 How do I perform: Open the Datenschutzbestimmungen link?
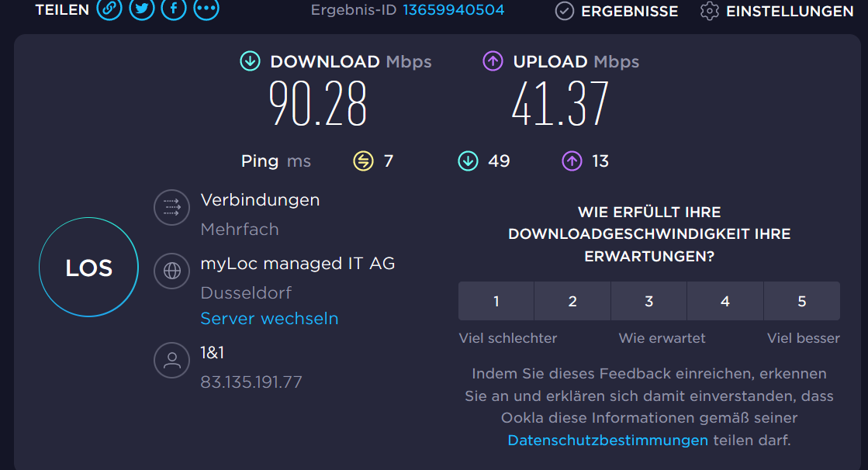[x=607, y=441]
